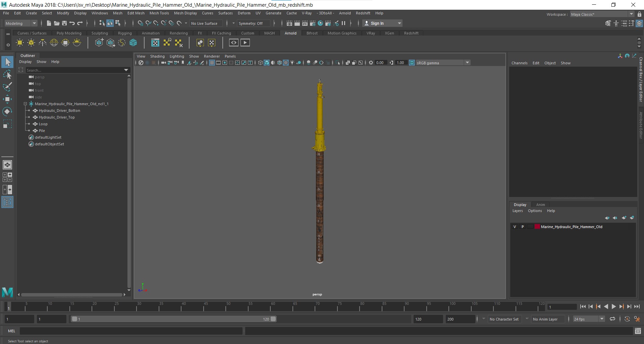Open the Workspace Maya Classic dropdown
Screen dimensions: 644x344
click(602, 14)
